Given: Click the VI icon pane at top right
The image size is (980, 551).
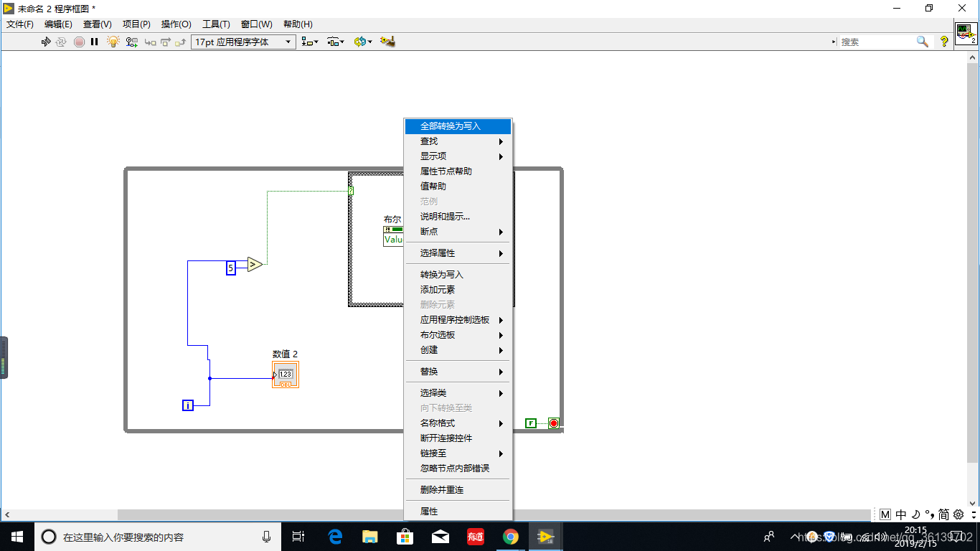Looking at the screenshot, I should coord(966,33).
